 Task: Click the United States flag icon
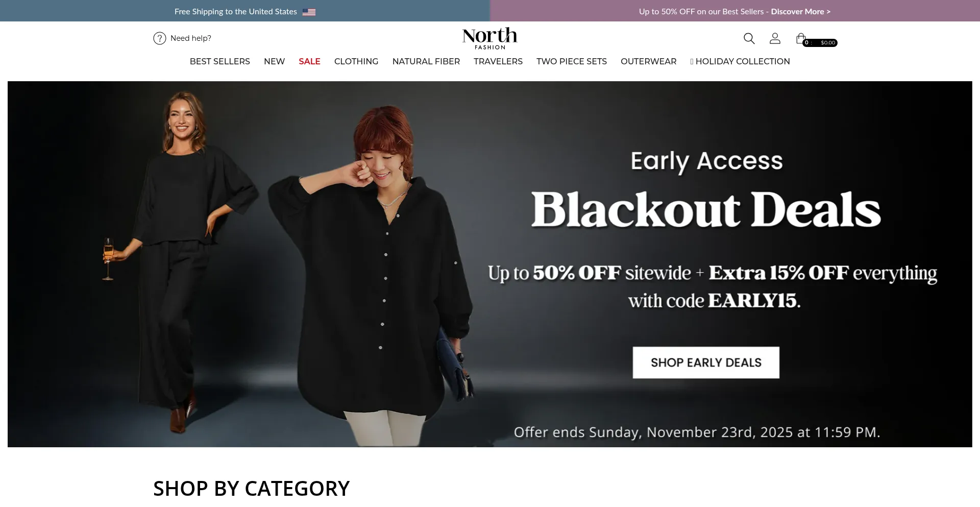coord(309,12)
